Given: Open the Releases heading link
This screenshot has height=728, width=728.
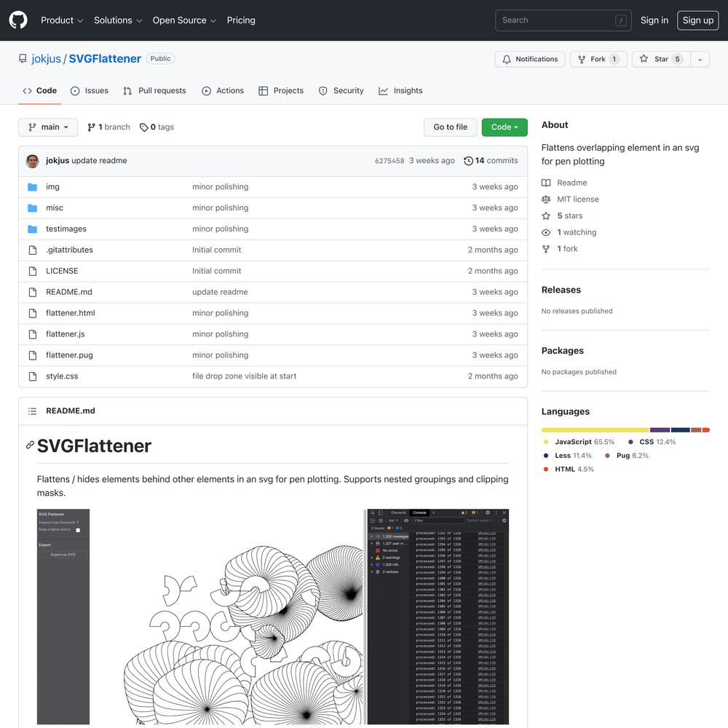Looking at the screenshot, I should coord(561,290).
